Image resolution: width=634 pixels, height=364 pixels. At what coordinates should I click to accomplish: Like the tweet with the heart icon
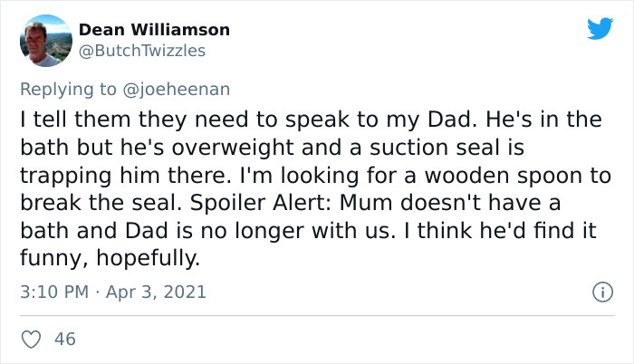click(30, 339)
